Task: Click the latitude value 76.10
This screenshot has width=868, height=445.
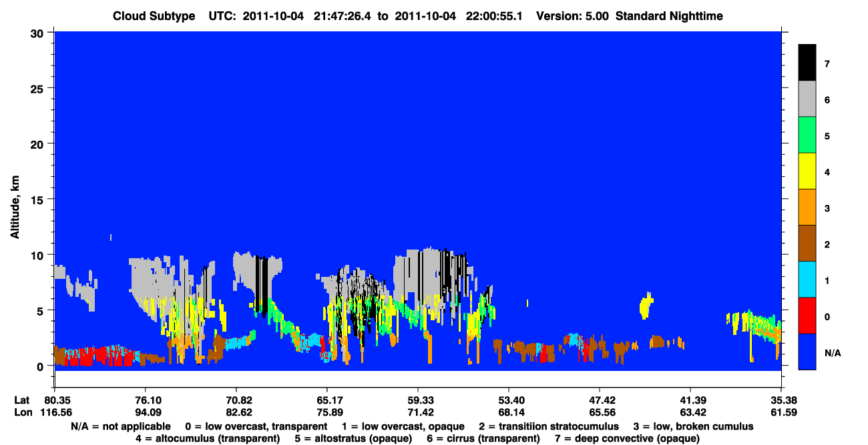Action: point(145,400)
